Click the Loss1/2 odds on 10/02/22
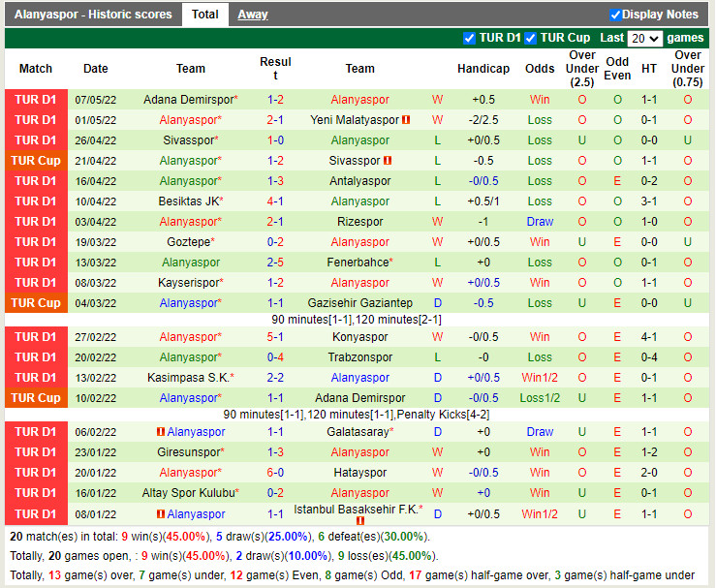 [x=540, y=398]
